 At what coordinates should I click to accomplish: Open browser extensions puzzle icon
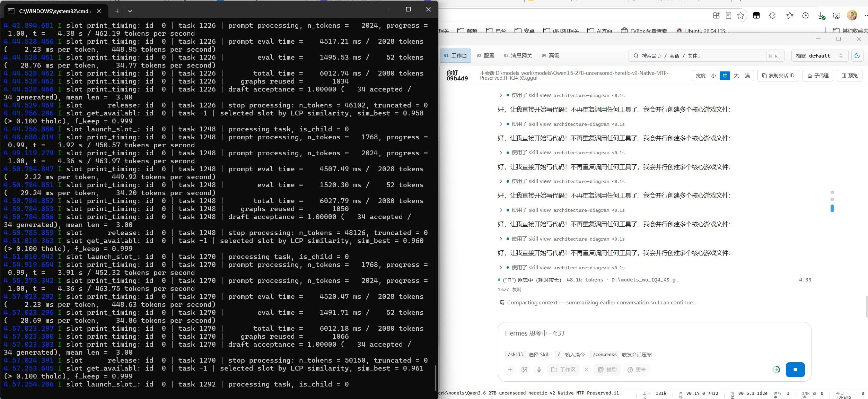(772, 16)
